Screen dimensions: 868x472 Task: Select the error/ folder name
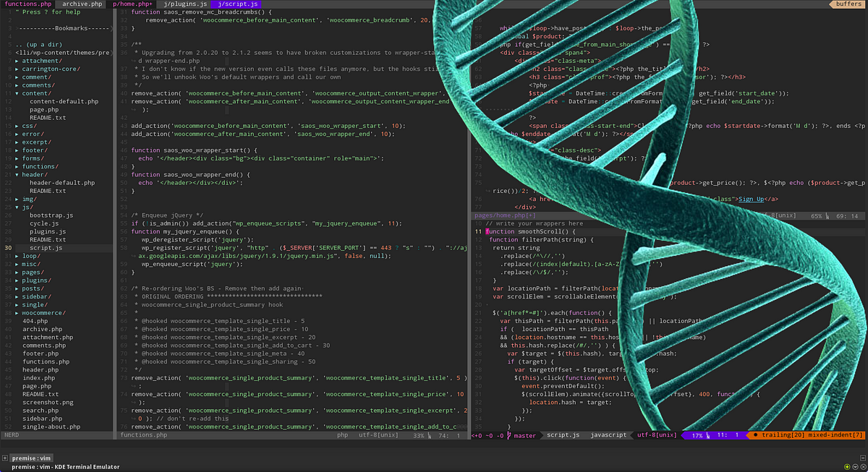click(x=33, y=134)
